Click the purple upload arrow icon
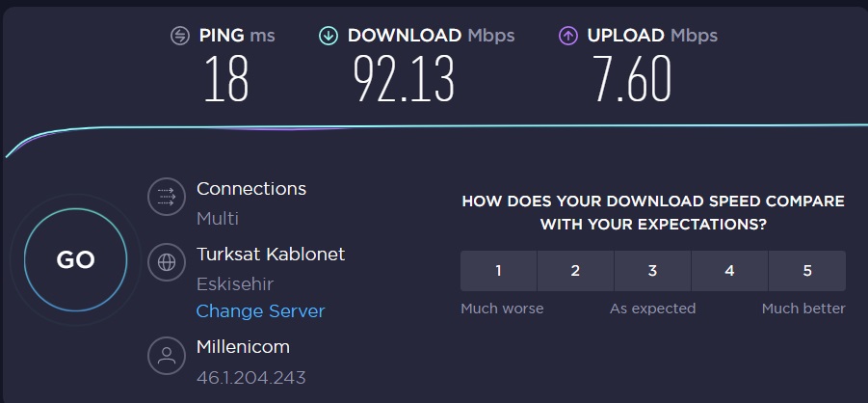This screenshot has height=403, width=868. point(568,36)
